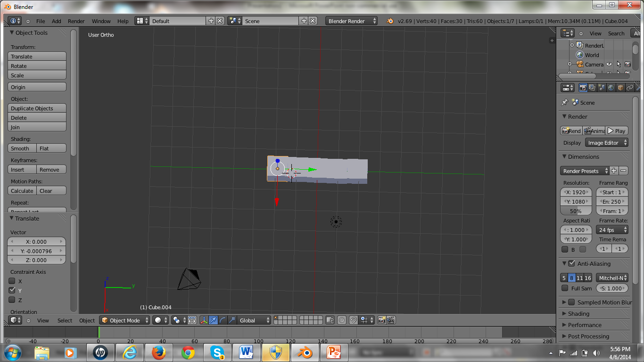Disable the Y constraint axis checkbox
This screenshot has height=362, width=644.
11,291
